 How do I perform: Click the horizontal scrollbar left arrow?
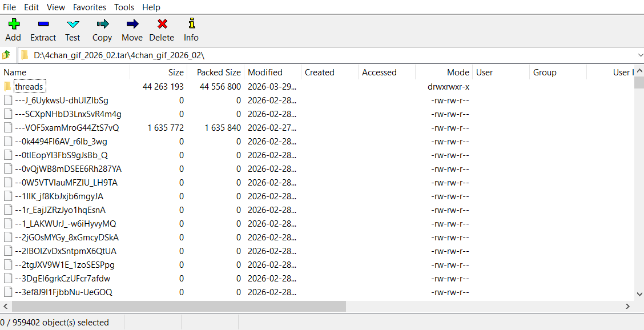click(5, 306)
